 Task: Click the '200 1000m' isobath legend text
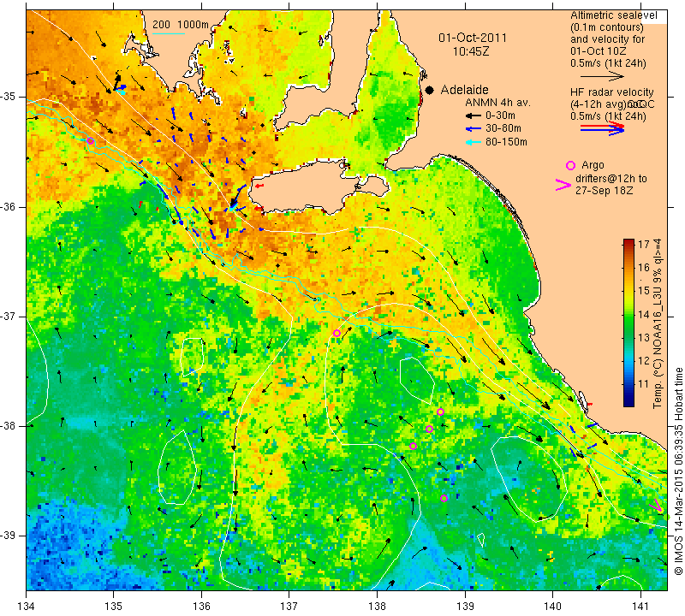click(x=181, y=25)
